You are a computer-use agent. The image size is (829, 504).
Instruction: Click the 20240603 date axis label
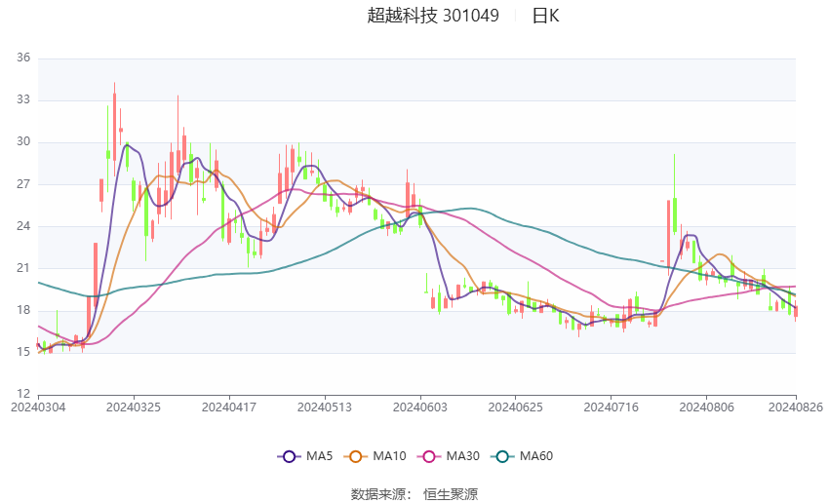click(x=420, y=407)
